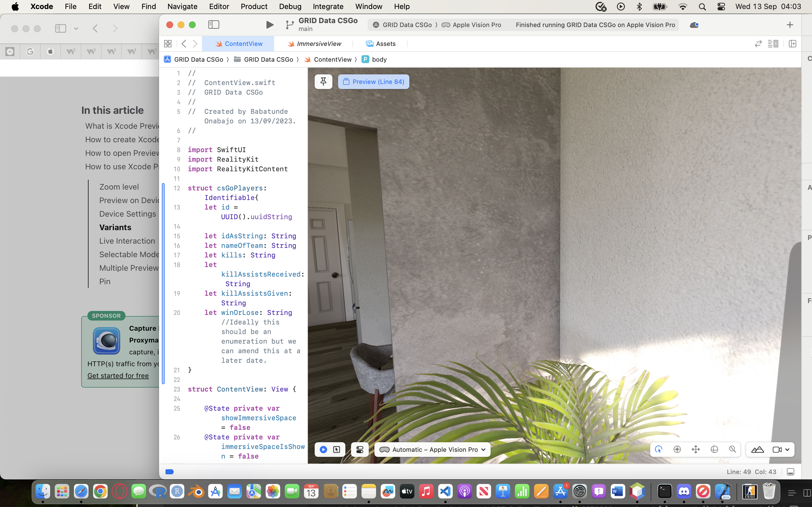The width and height of the screenshot is (812, 507).
Task: Pin the preview with the pin icon
Action: pos(323,81)
